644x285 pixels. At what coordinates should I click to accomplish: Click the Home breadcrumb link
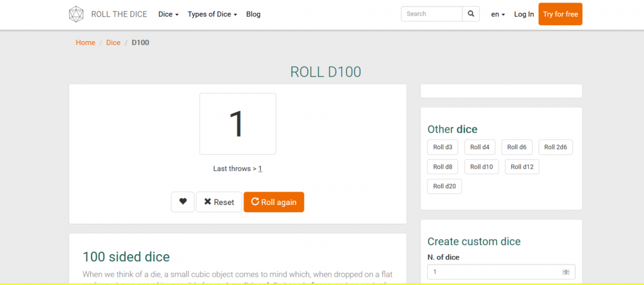pyautogui.click(x=85, y=43)
